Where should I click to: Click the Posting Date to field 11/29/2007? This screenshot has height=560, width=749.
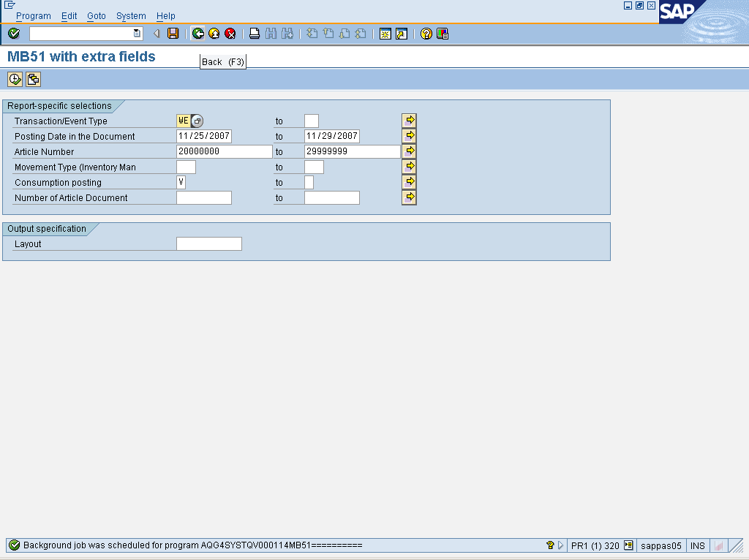332,137
